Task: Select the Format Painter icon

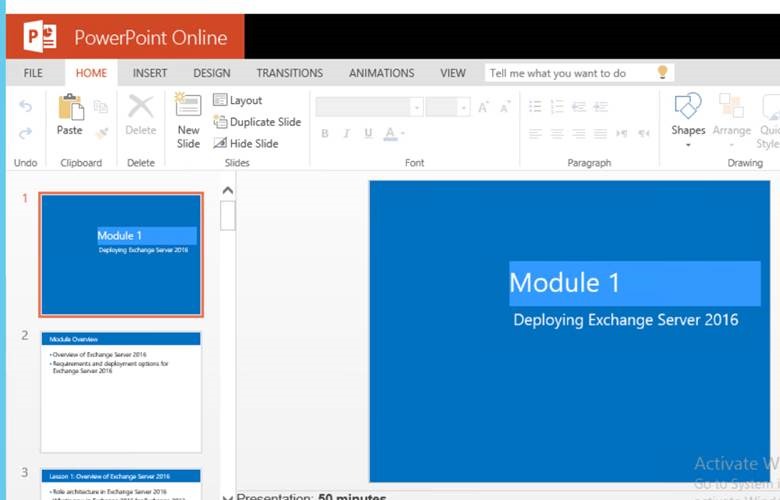Action: click(x=102, y=133)
